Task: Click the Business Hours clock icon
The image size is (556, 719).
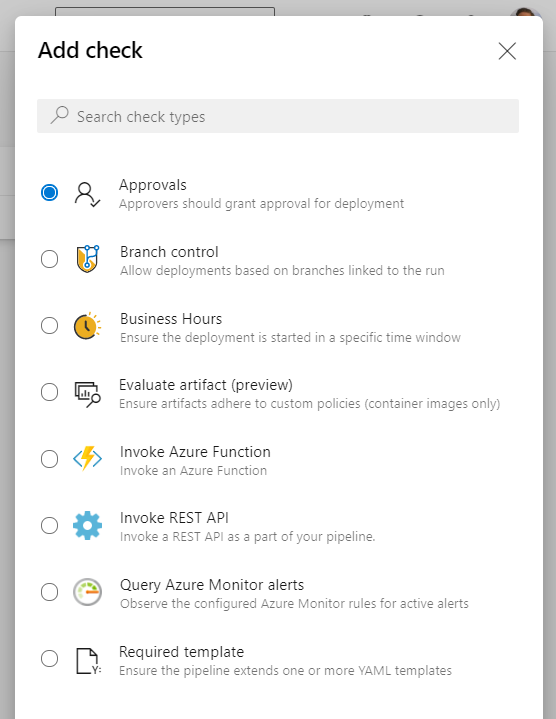Action: [87, 326]
